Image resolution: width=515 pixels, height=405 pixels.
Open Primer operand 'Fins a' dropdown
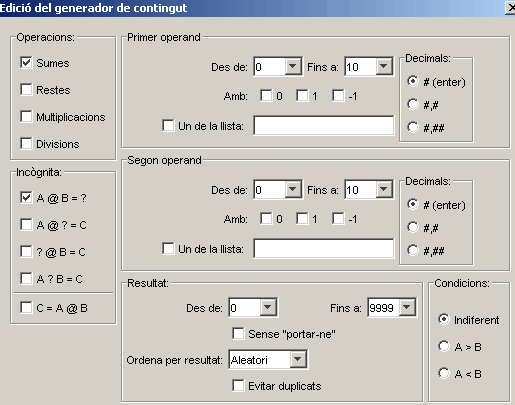(x=384, y=66)
